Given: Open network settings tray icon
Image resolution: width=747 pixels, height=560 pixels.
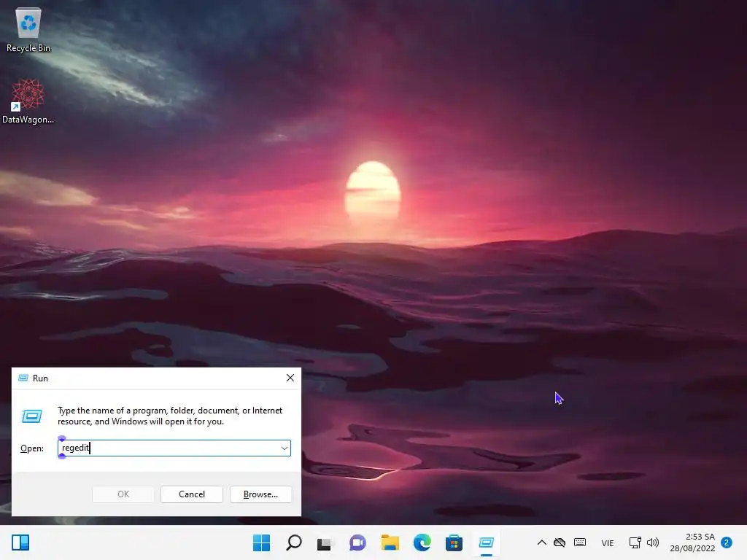Looking at the screenshot, I should point(635,542).
